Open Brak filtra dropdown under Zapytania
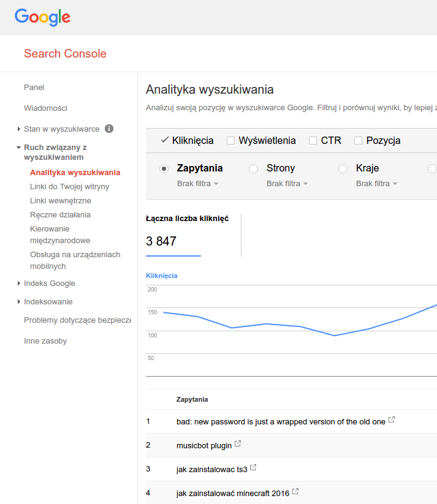Image resolution: width=437 pixels, height=504 pixels. (x=198, y=184)
